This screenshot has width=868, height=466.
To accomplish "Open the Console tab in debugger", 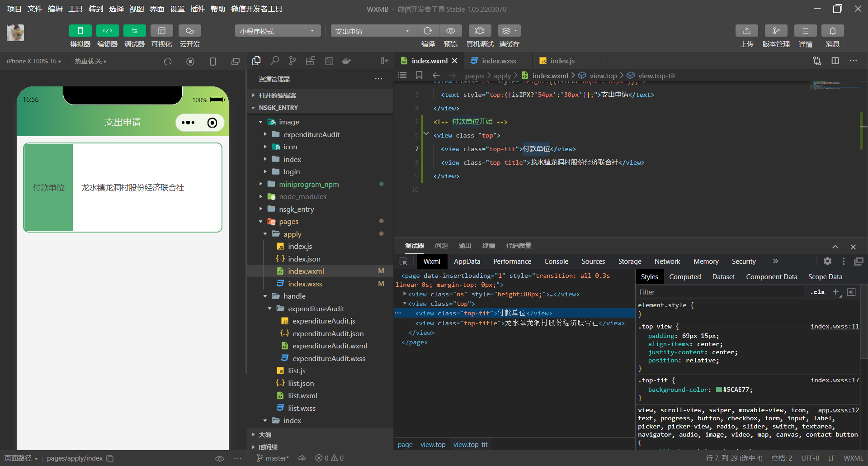I will (x=556, y=262).
